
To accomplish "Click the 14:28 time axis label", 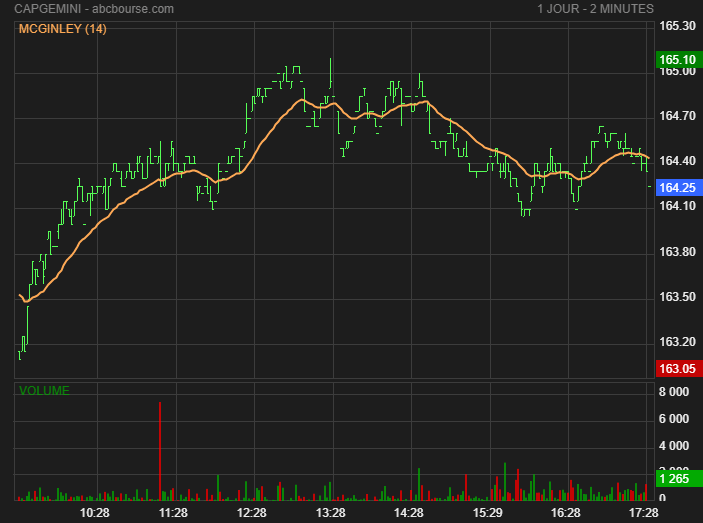I will pyautogui.click(x=408, y=513).
